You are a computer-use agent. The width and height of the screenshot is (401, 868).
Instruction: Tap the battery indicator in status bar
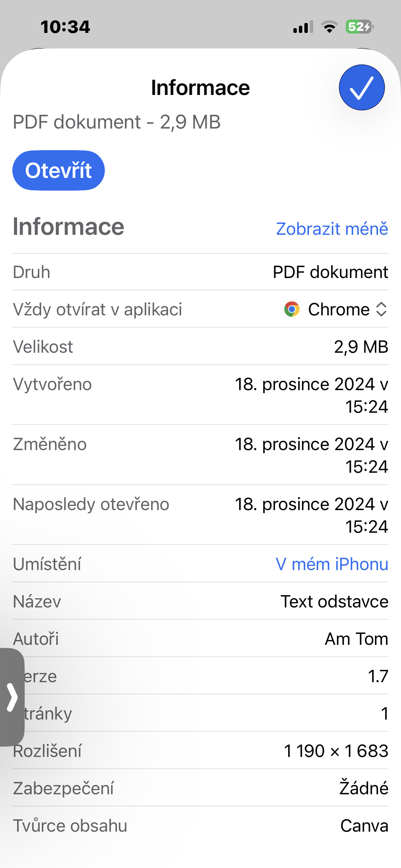(359, 27)
